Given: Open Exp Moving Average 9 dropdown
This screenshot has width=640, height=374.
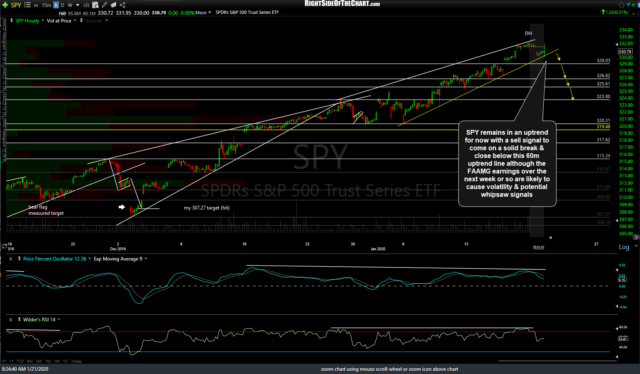Looking at the screenshot, I should pyautogui.click(x=146, y=259).
